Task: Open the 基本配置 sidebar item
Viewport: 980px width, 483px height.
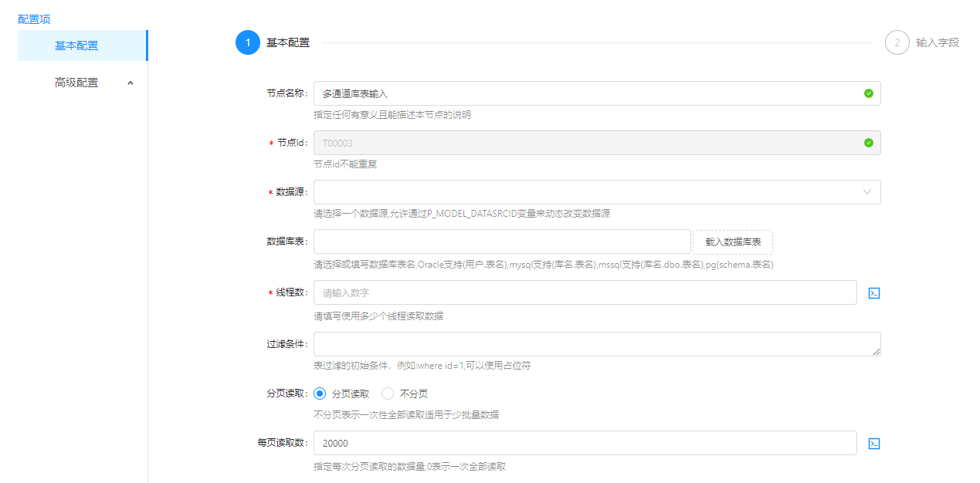Action: pos(76,46)
